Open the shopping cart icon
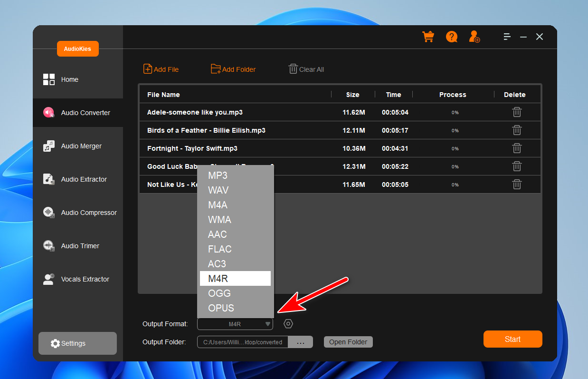This screenshot has width=588, height=379. click(428, 37)
